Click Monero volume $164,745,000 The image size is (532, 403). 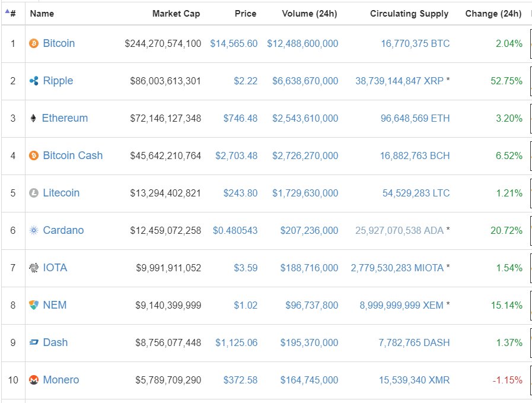point(309,380)
